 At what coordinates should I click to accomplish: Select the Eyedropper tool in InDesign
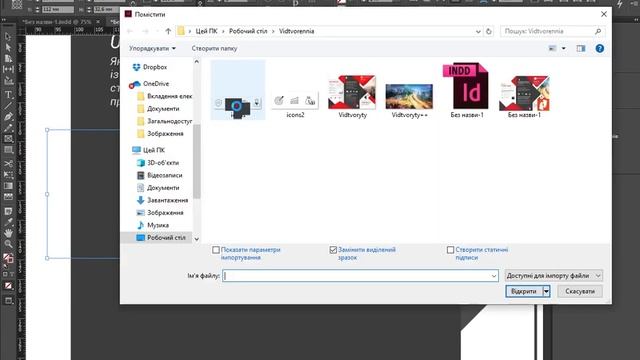(x=8, y=222)
